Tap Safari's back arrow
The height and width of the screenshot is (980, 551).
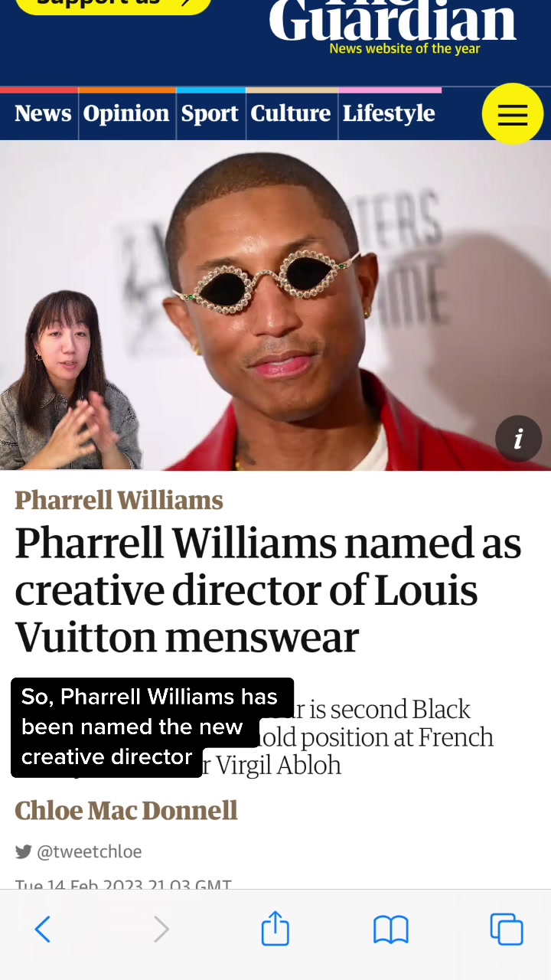[x=43, y=929]
